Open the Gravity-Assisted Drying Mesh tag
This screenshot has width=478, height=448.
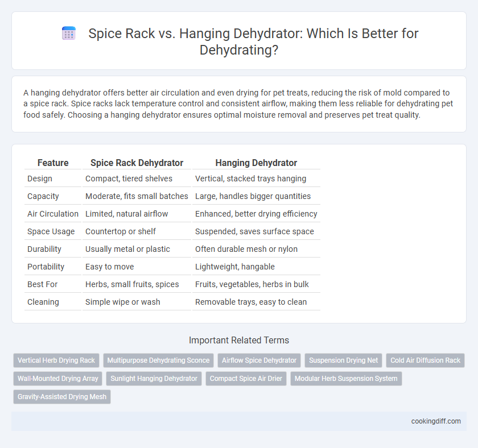(x=62, y=397)
